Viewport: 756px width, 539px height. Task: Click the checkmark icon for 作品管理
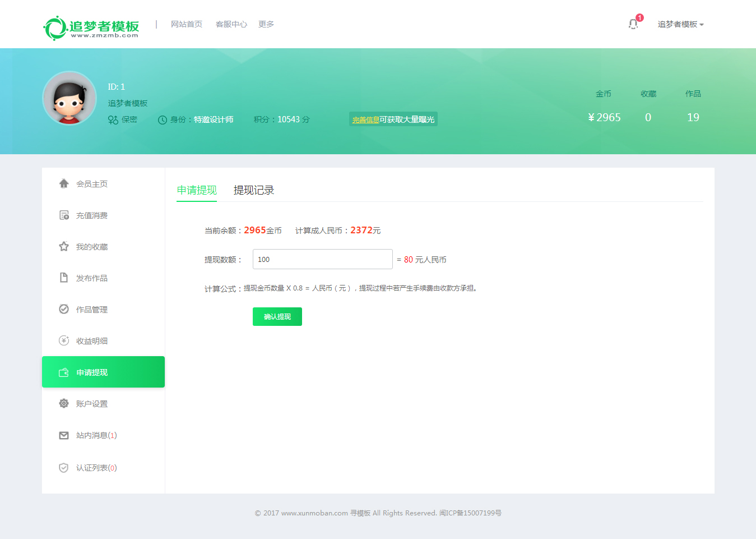[x=64, y=309]
